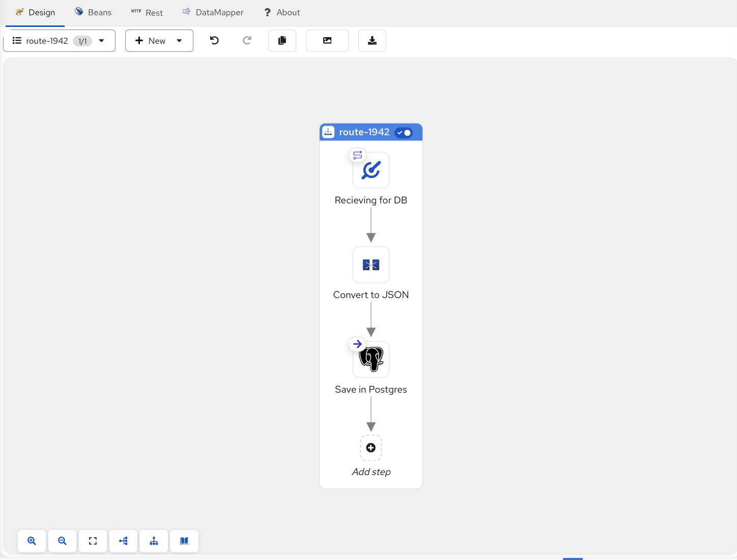Click the replace badge on Recieving for DB
The width and height of the screenshot is (737, 560).
click(357, 155)
